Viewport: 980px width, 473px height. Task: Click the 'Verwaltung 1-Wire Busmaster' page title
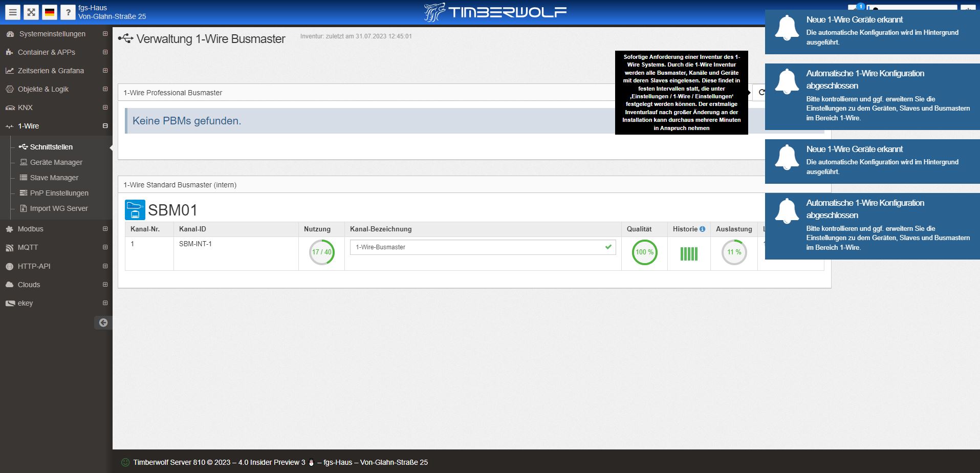[211, 39]
